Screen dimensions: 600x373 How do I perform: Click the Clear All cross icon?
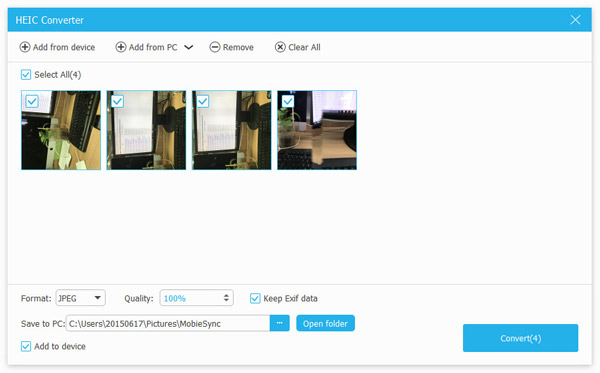tap(280, 47)
